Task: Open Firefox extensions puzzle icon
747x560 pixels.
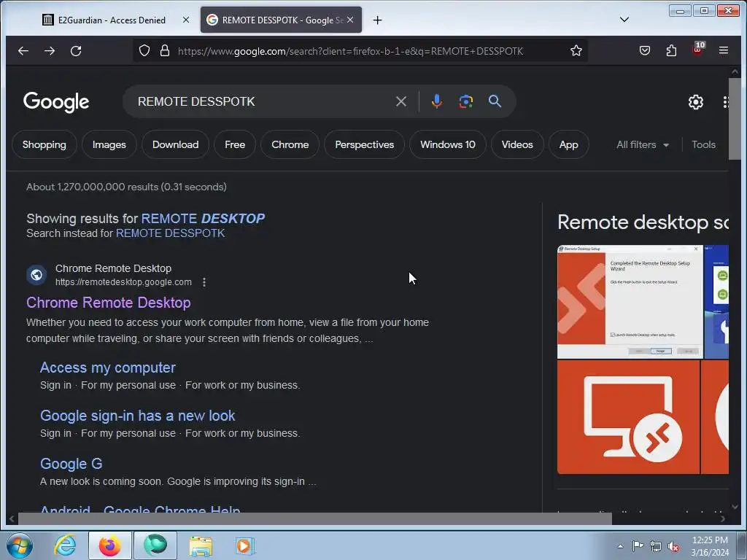Action: (671, 50)
